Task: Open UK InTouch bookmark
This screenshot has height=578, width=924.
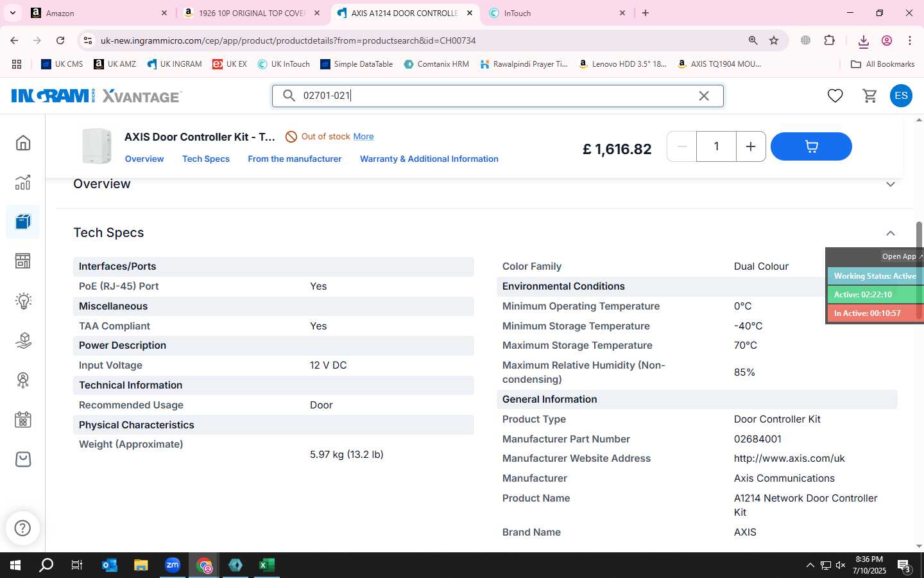Action: click(x=284, y=64)
